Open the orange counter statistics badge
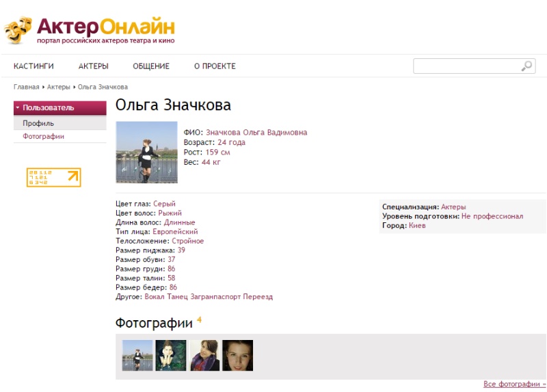547x392 pixels. pyautogui.click(x=54, y=177)
